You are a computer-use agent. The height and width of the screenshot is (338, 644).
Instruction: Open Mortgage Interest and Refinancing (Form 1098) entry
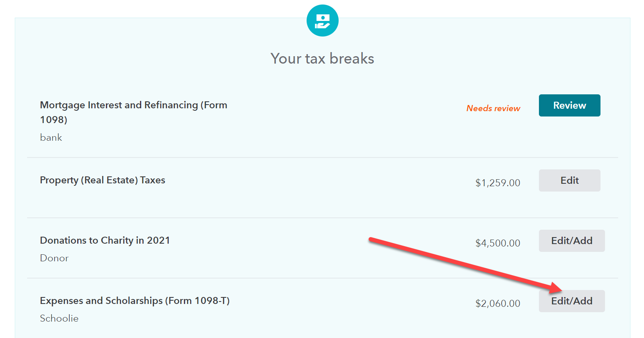tap(133, 112)
